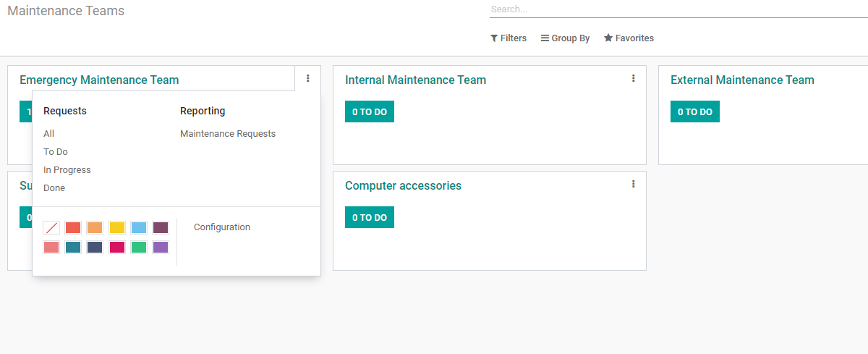
Task: Click 0 TO DO on Internal Maintenance Team
Action: click(x=370, y=111)
